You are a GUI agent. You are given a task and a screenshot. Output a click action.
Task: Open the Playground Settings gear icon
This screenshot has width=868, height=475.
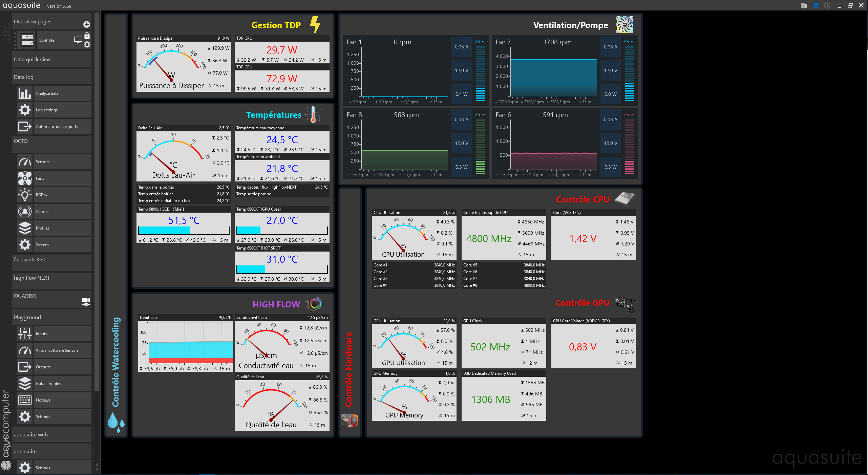click(x=25, y=416)
